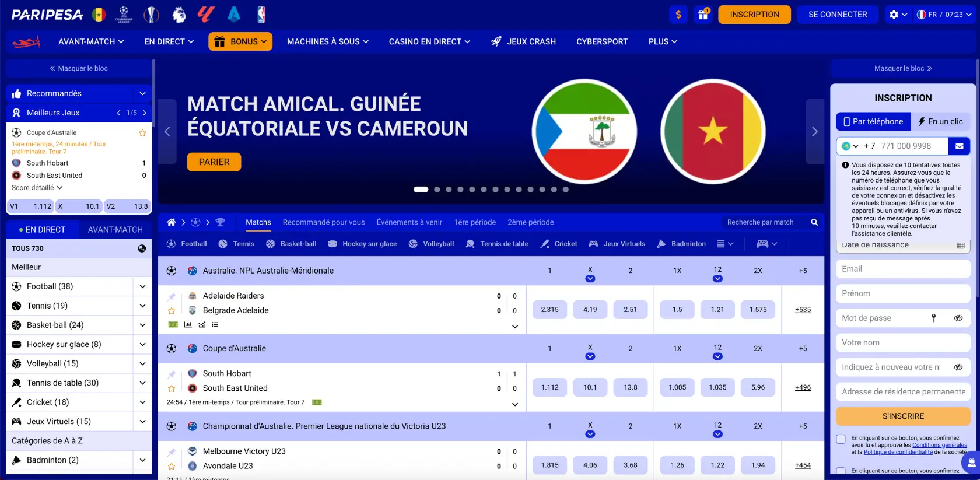Tick the terms and conditions checkbox
The image size is (980, 480).
coord(841,439)
